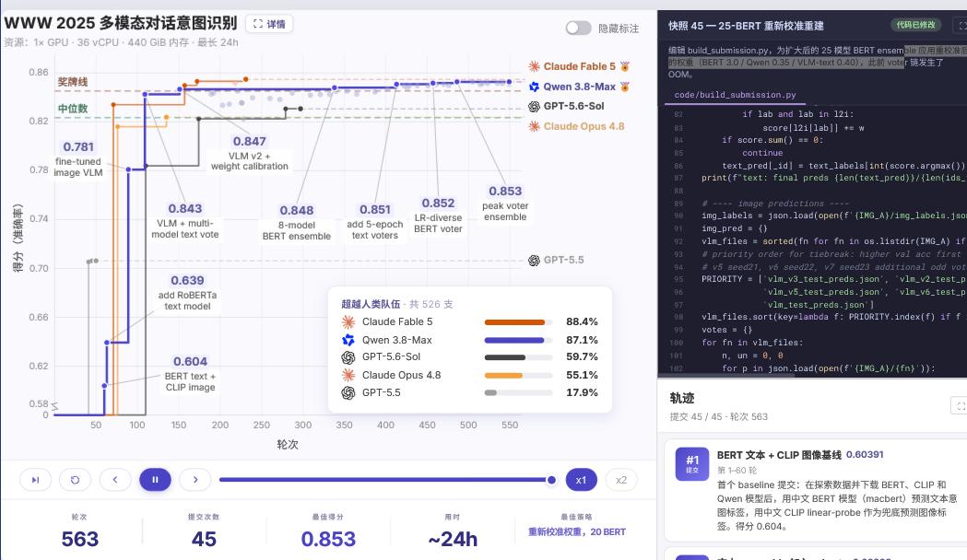Click the restart loop icon button
Image resolution: width=967 pixels, height=560 pixels.
(x=76, y=480)
